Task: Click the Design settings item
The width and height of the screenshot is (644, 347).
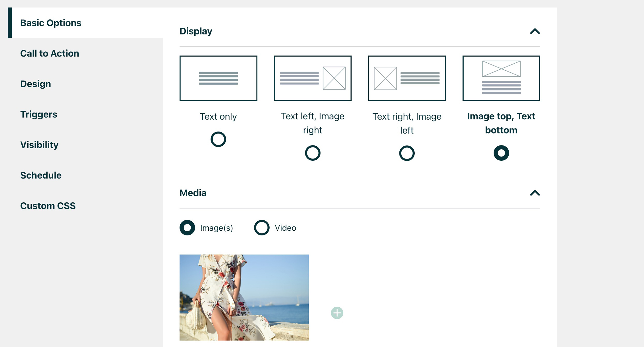Action: click(x=36, y=84)
